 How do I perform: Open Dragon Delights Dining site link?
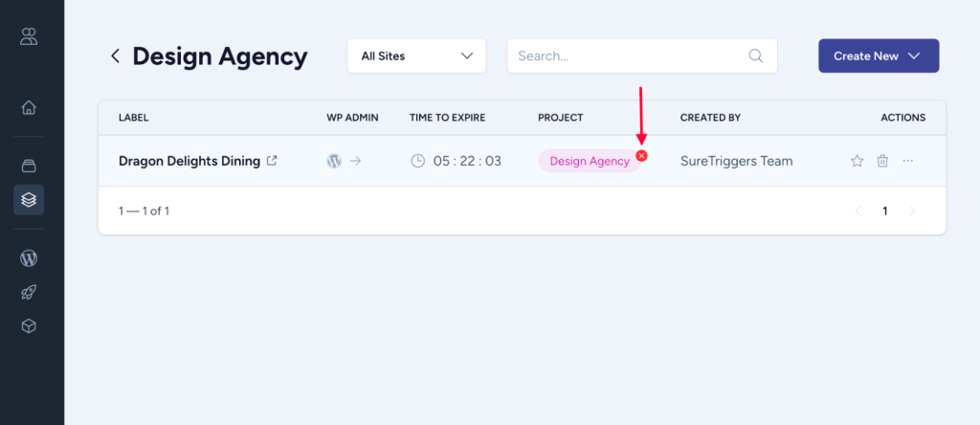pyautogui.click(x=272, y=161)
